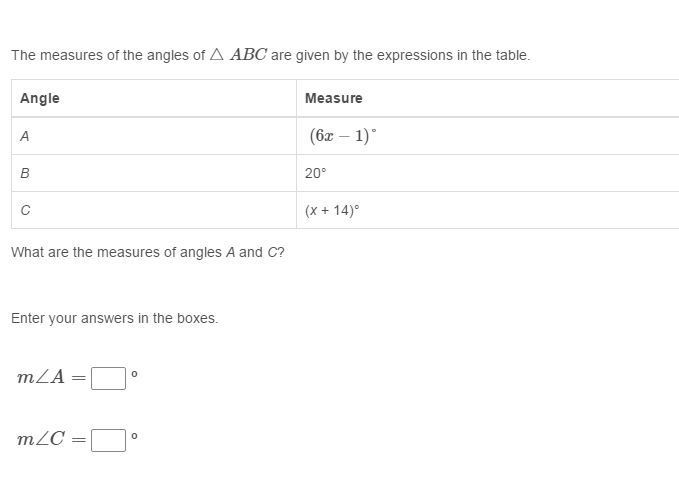
Task: Click the triangle symbol before ABC
Action: pyautogui.click(x=217, y=55)
